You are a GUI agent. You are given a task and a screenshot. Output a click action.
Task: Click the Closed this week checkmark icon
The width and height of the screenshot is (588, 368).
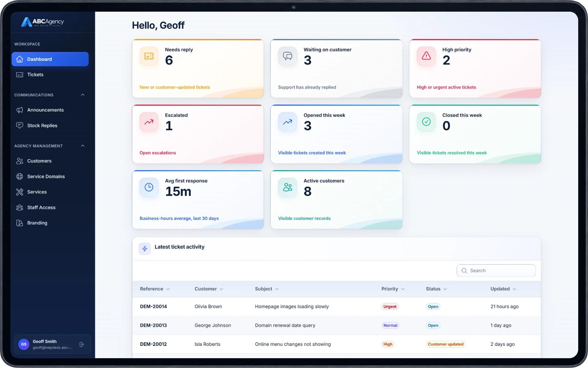(426, 122)
